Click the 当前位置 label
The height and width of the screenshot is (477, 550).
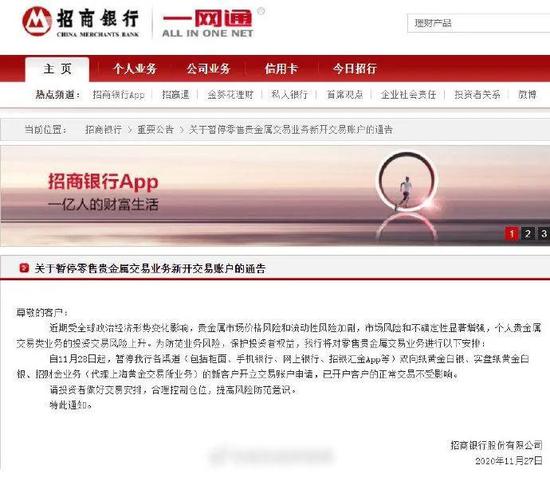pos(46,130)
